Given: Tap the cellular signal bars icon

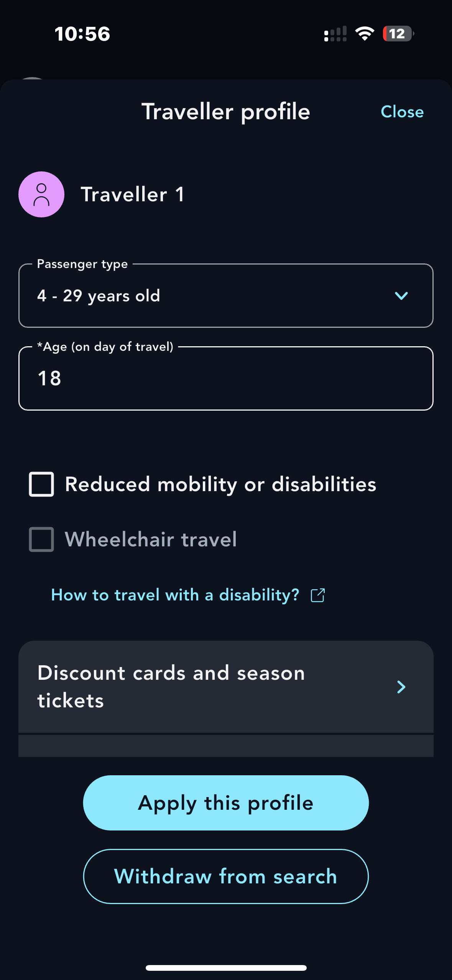Looking at the screenshot, I should point(335,34).
